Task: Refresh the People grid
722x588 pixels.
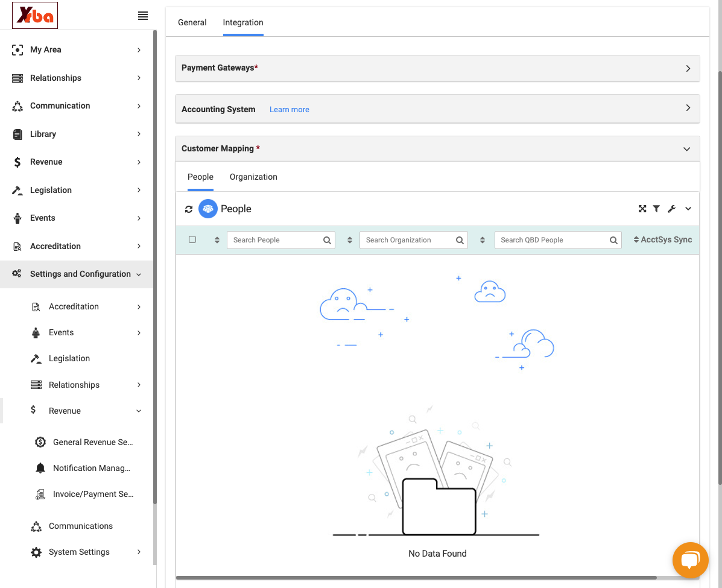Action: (189, 209)
